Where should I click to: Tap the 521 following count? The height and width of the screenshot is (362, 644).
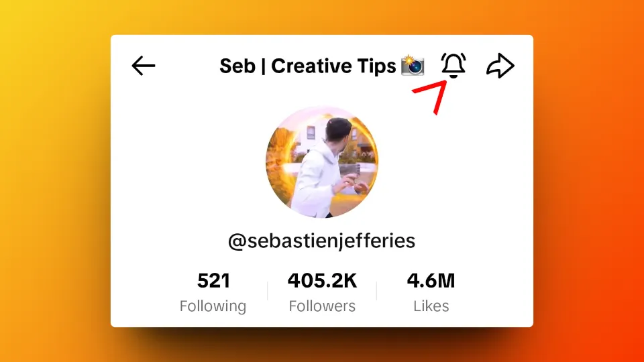[213, 281]
